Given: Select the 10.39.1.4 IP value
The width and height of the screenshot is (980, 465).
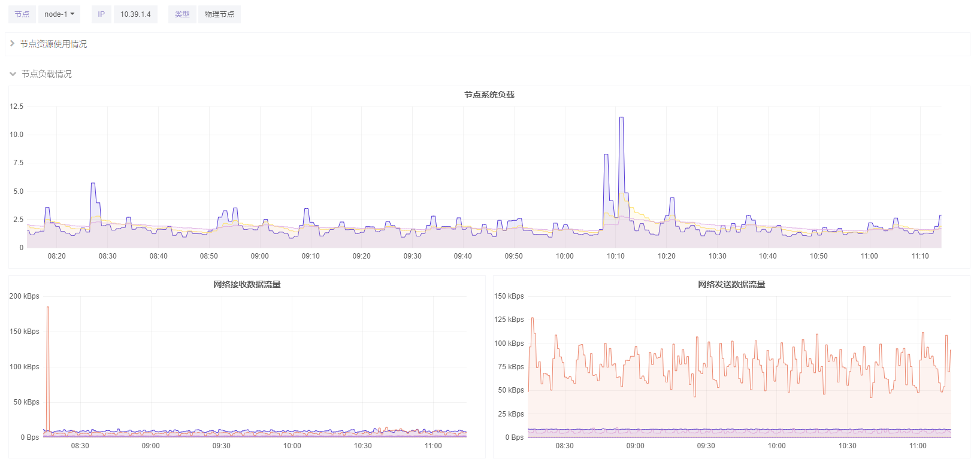Looking at the screenshot, I should pyautogui.click(x=135, y=14).
